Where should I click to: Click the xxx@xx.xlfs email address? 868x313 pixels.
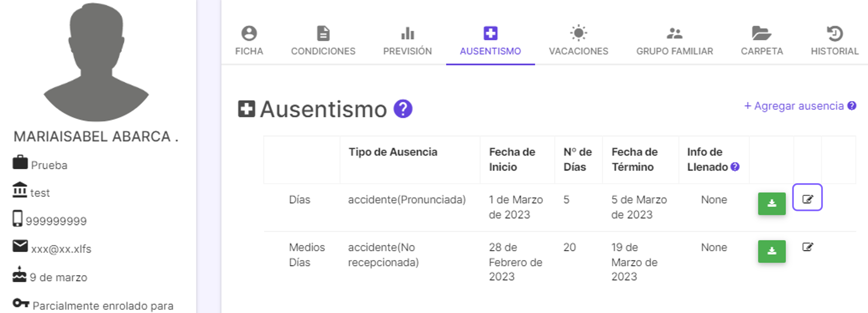click(61, 249)
